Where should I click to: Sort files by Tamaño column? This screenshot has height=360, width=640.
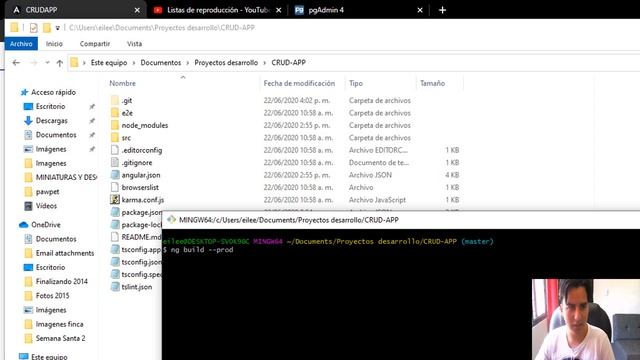(x=433, y=83)
